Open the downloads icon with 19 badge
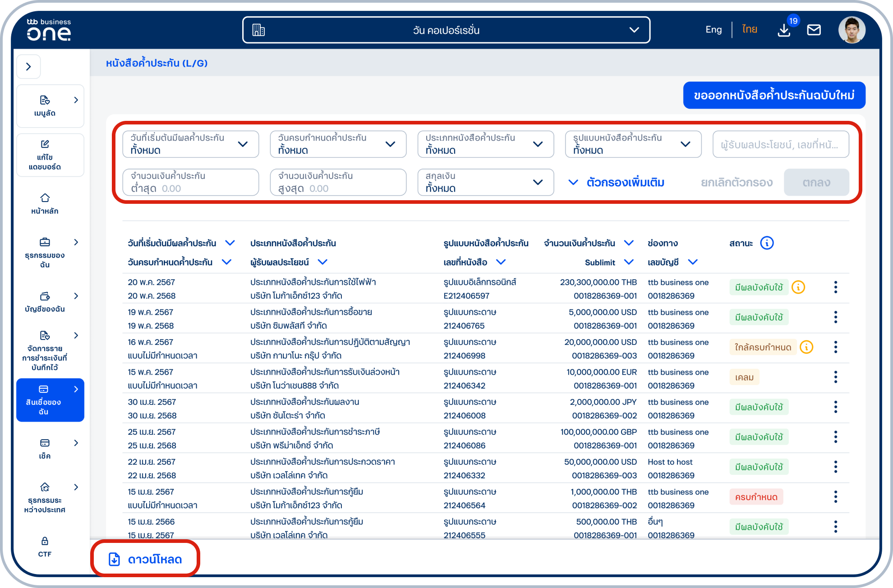The width and height of the screenshot is (893, 588). pos(784,30)
